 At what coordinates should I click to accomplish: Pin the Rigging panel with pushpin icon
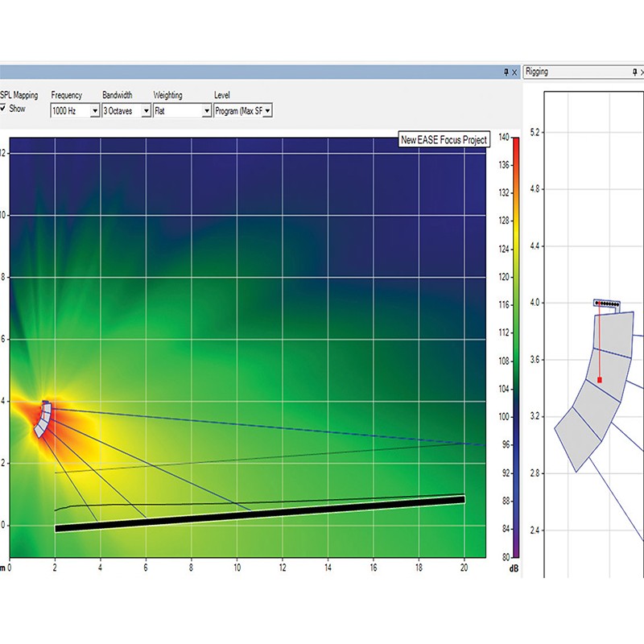tap(635, 72)
